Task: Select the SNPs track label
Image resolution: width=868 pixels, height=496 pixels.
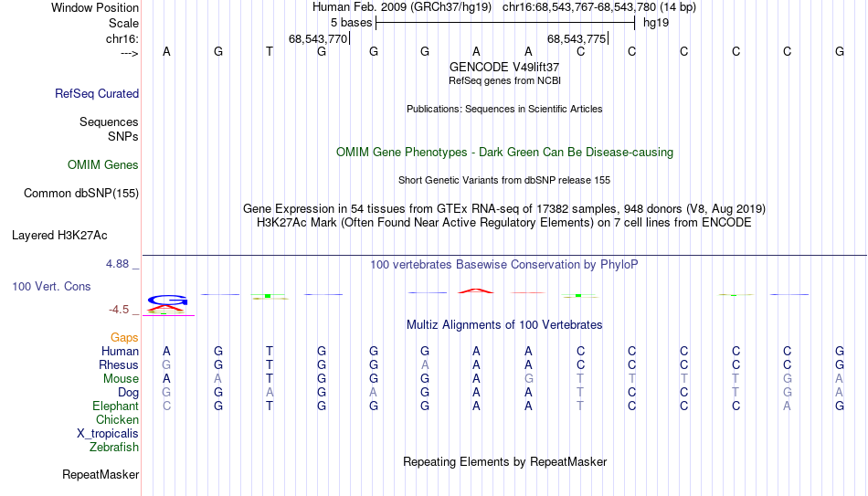Action: tap(123, 136)
